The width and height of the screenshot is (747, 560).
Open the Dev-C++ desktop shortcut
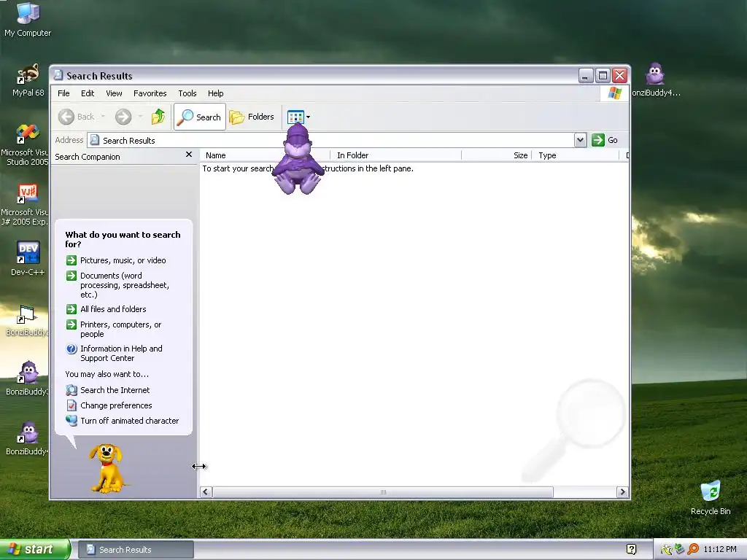click(x=28, y=258)
